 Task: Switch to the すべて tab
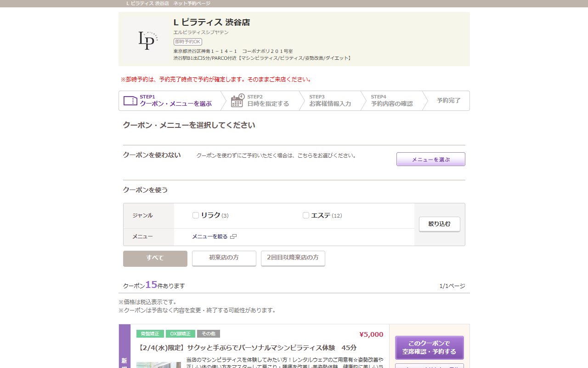click(x=155, y=259)
